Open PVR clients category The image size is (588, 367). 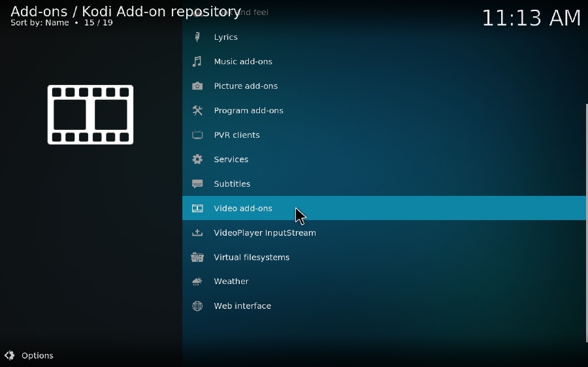(384, 135)
